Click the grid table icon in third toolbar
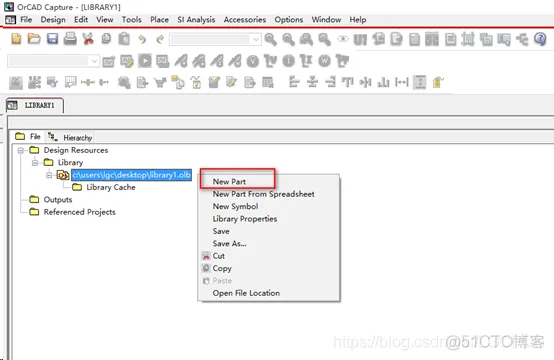The height and width of the screenshot is (360, 554). pos(268,83)
